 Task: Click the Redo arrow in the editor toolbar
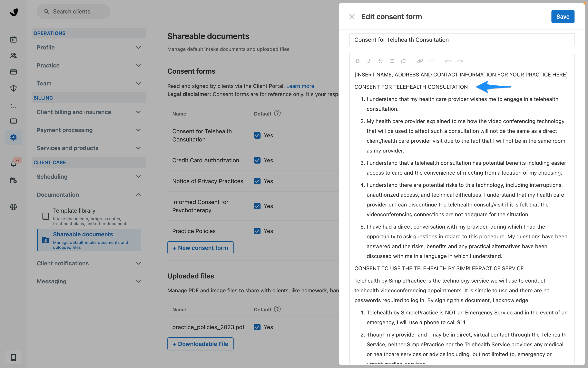(x=460, y=61)
